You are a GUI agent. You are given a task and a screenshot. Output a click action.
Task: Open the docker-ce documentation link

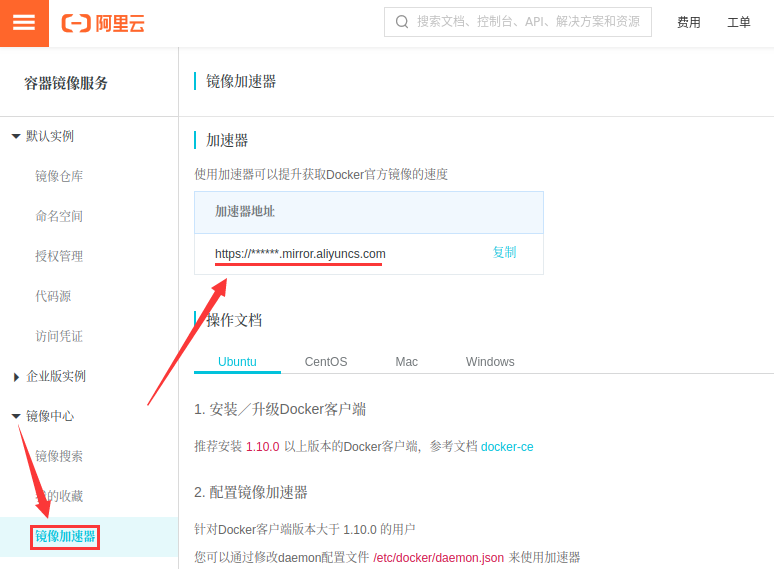pos(507,447)
